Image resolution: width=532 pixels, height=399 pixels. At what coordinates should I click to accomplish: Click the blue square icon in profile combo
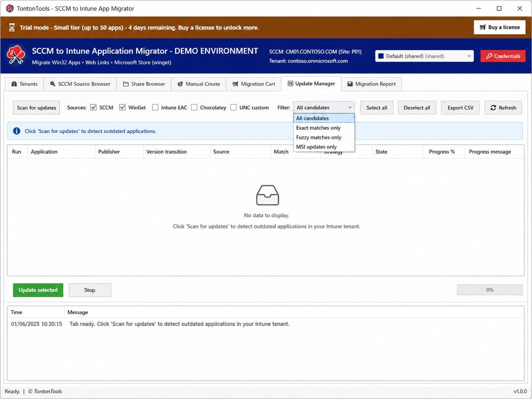click(381, 56)
